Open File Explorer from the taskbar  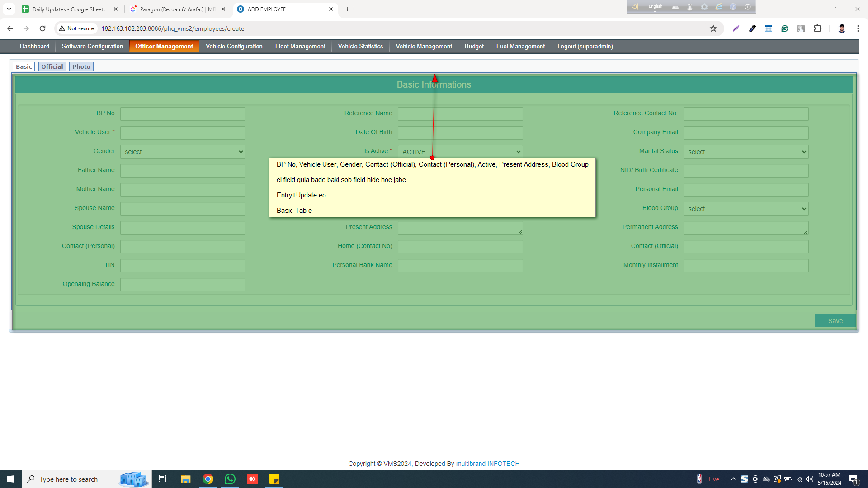(185, 479)
